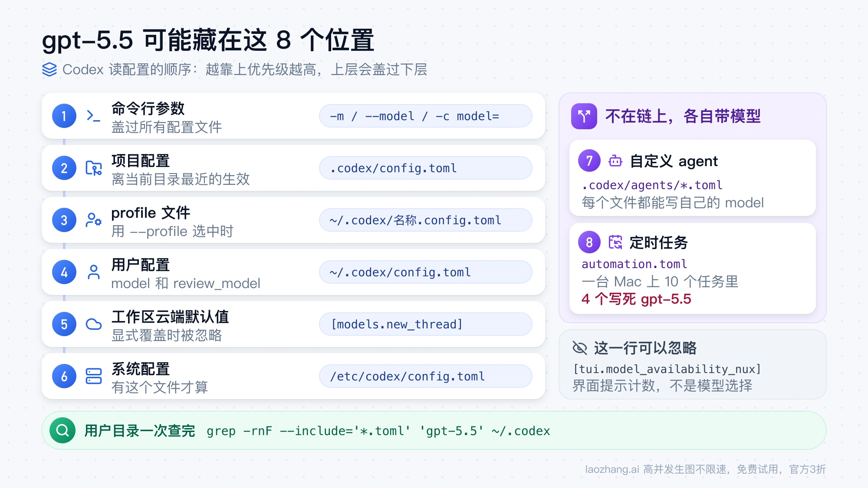Click the text 用 --profile 选中时
The height and width of the screenshot is (488, 868).
coord(172,231)
